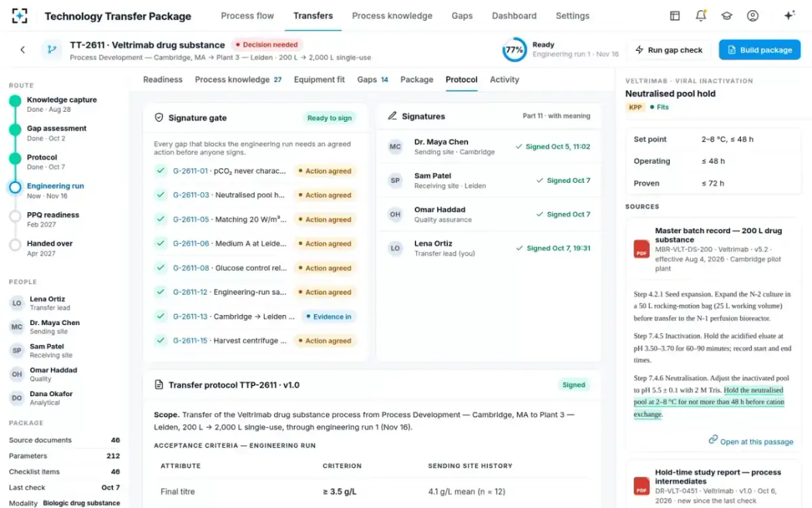Toggle check for gap G-2611-08
This screenshot has width=812, height=508.
click(x=160, y=268)
